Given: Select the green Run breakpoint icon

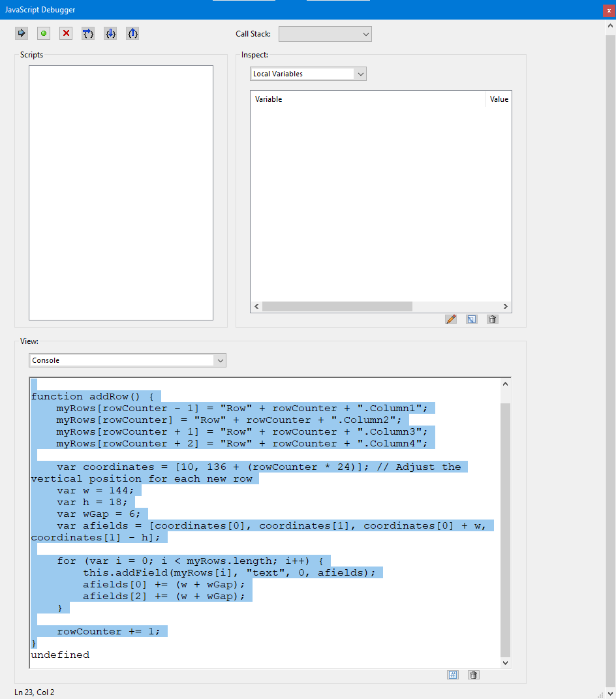Looking at the screenshot, I should click(43, 33).
